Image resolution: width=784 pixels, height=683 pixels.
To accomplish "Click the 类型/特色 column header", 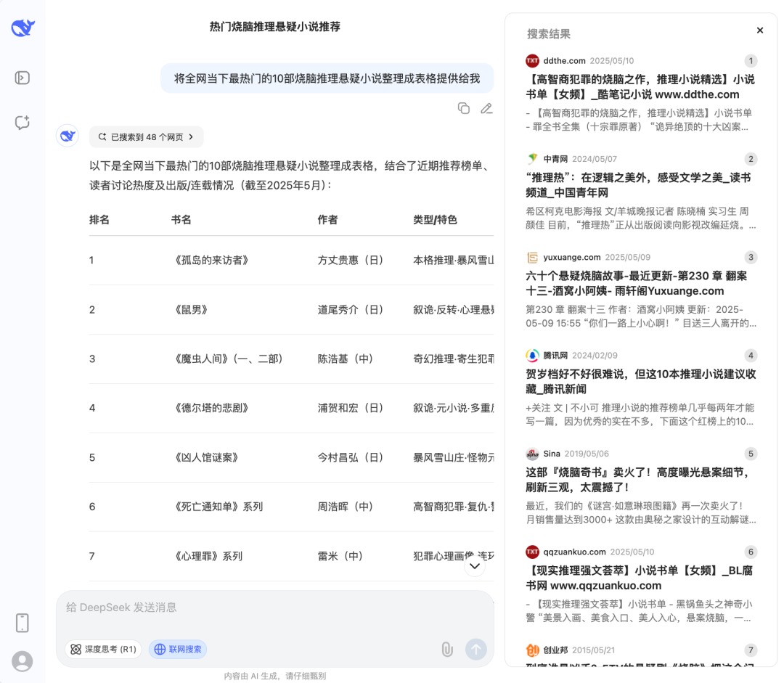I will click(435, 219).
